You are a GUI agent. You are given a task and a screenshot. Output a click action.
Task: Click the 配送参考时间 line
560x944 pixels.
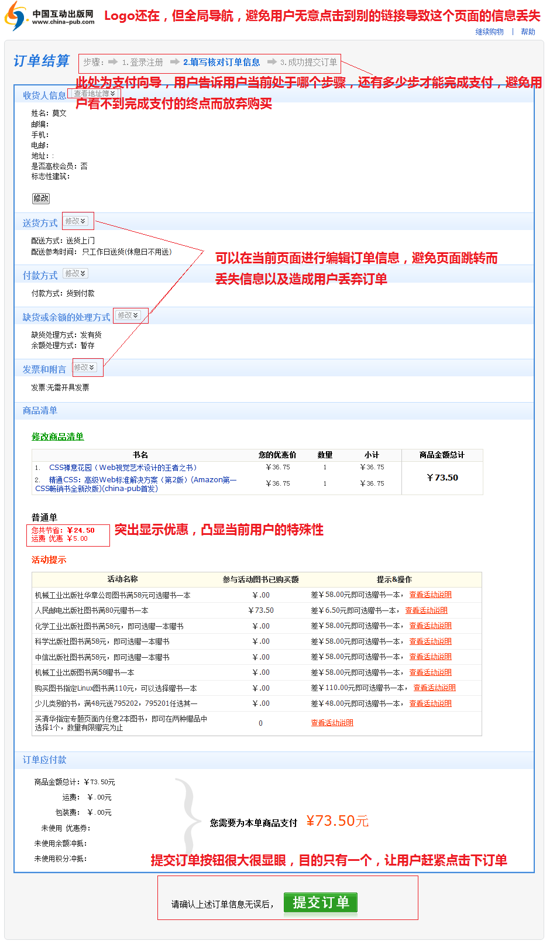pos(101,252)
